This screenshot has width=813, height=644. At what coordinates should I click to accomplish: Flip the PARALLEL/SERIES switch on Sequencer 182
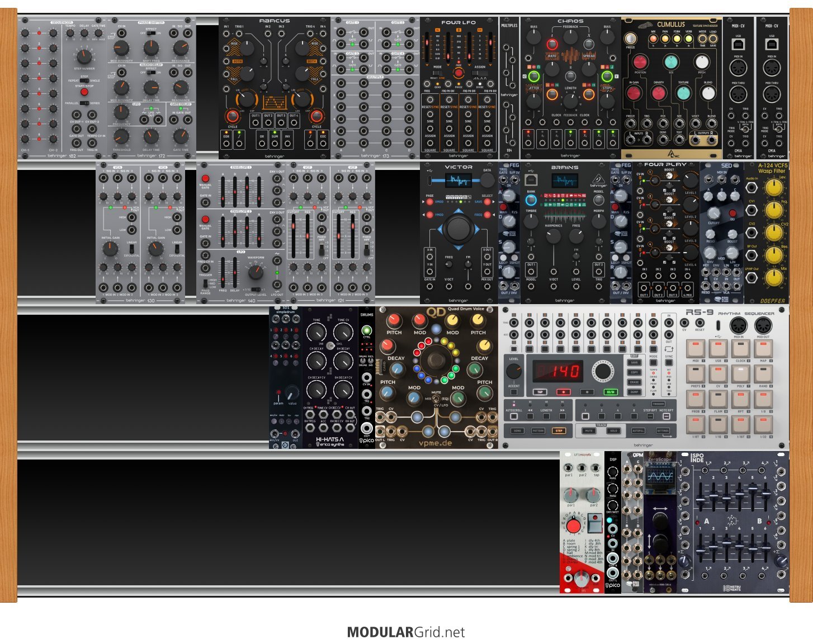point(84,103)
